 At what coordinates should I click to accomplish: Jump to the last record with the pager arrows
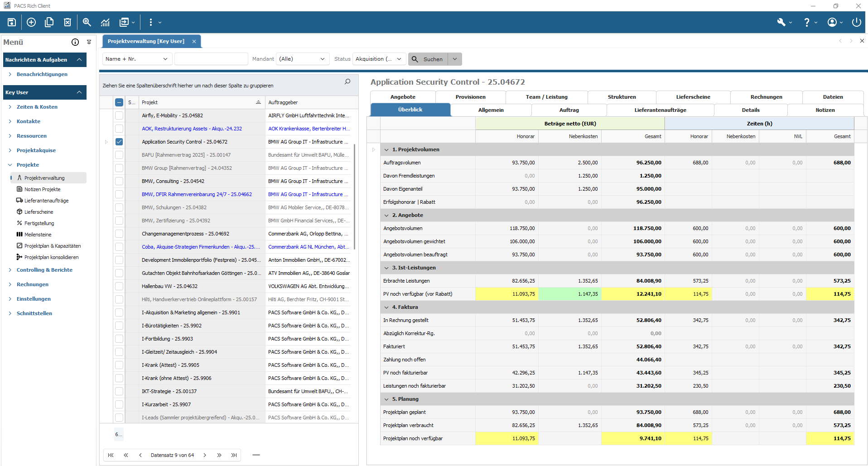(x=234, y=455)
